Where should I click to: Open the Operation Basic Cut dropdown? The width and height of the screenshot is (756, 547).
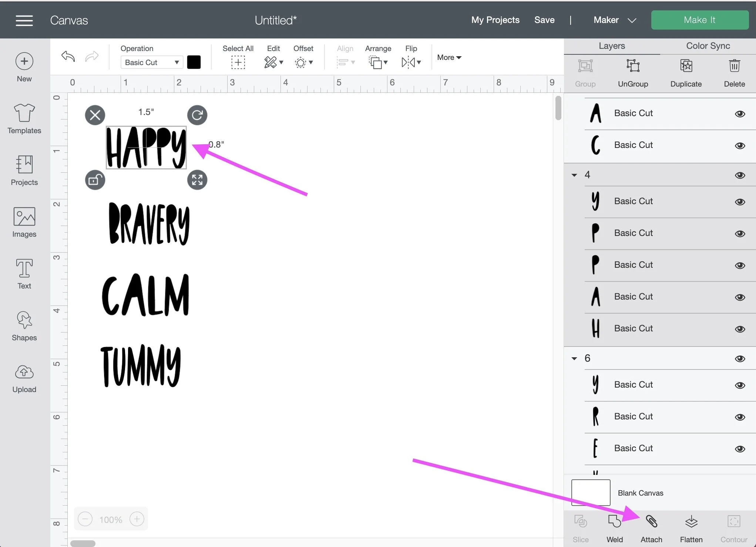click(x=152, y=63)
